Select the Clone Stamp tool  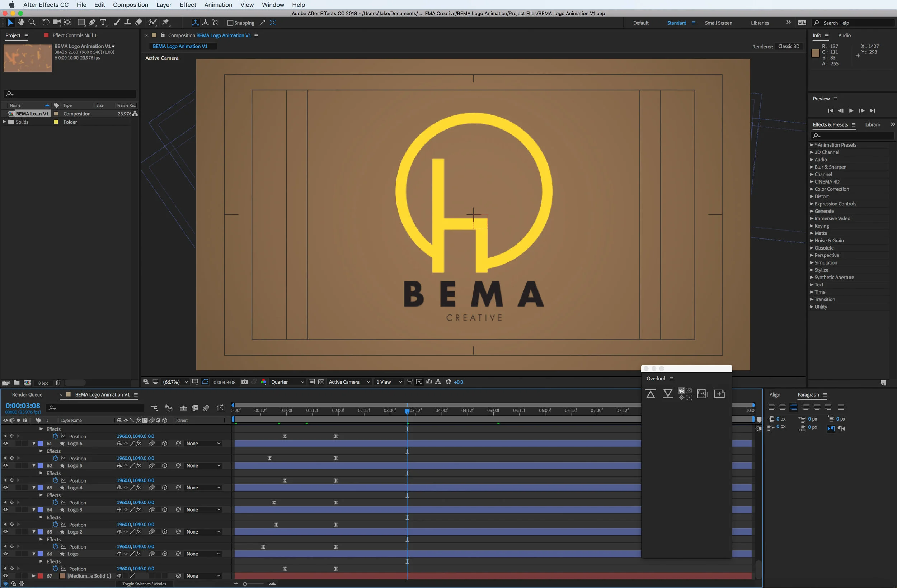coord(128,23)
